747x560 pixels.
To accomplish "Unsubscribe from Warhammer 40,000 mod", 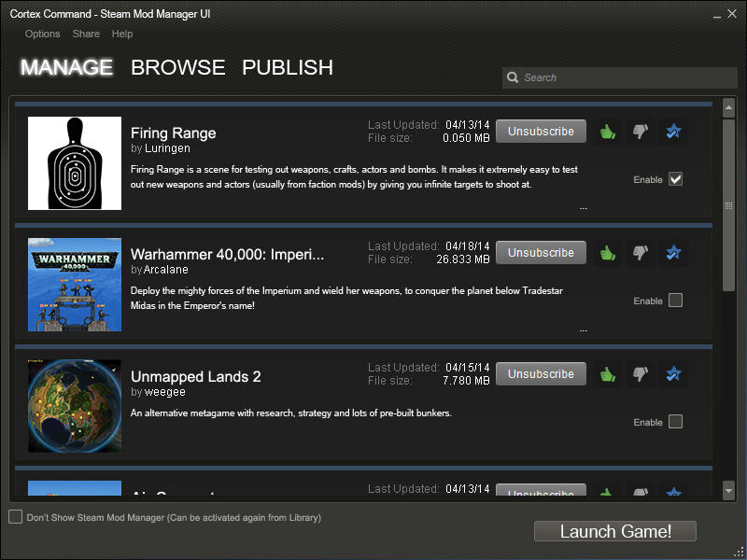I will point(541,253).
